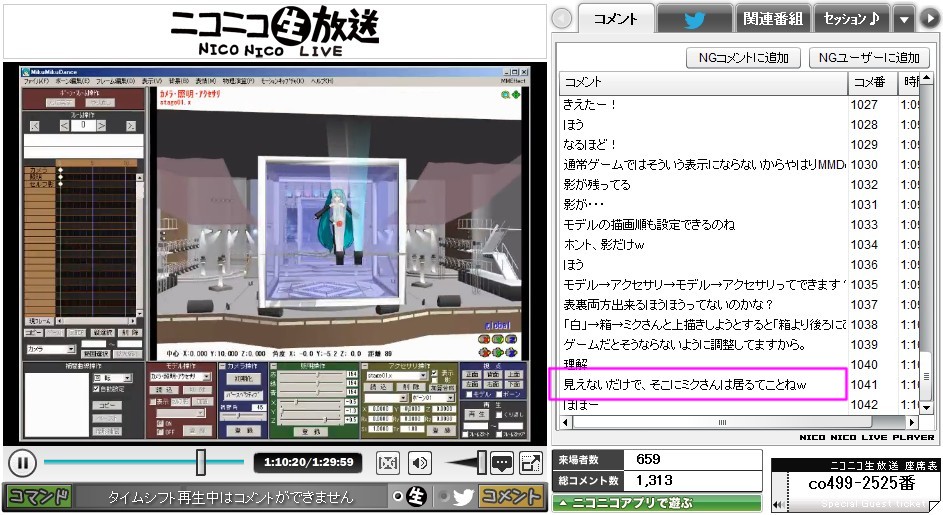This screenshot has width=943, height=515.
Task: Open the 関連番組 tab
Action: [x=773, y=20]
